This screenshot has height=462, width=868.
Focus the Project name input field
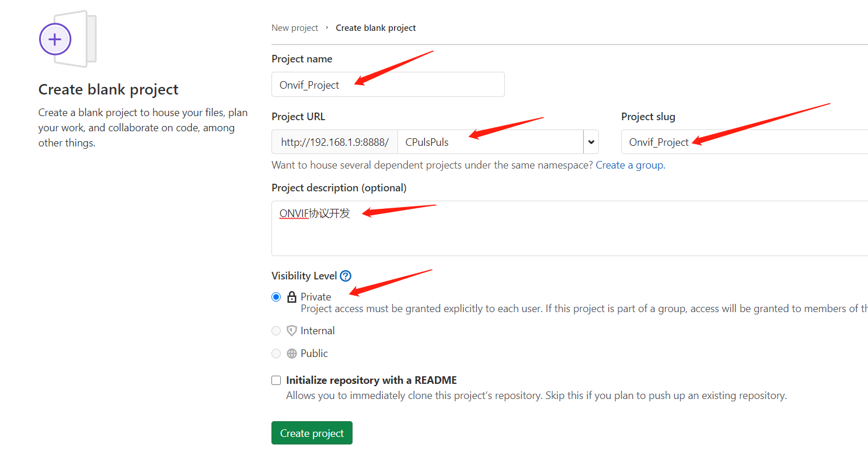(388, 85)
